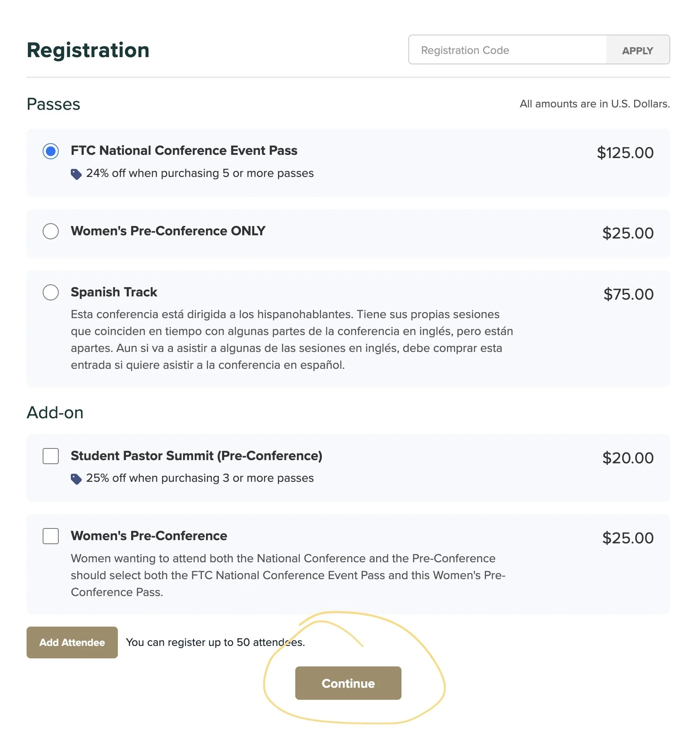
Task: Select the Spanish Track radio button
Action: coord(51,292)
